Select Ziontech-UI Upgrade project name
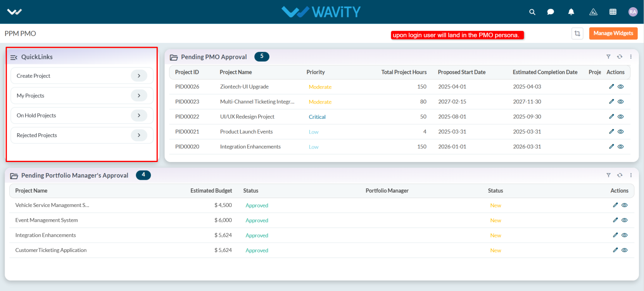This screenshot has height=291, width=644. pyautogui.click(x=244, y=87)
